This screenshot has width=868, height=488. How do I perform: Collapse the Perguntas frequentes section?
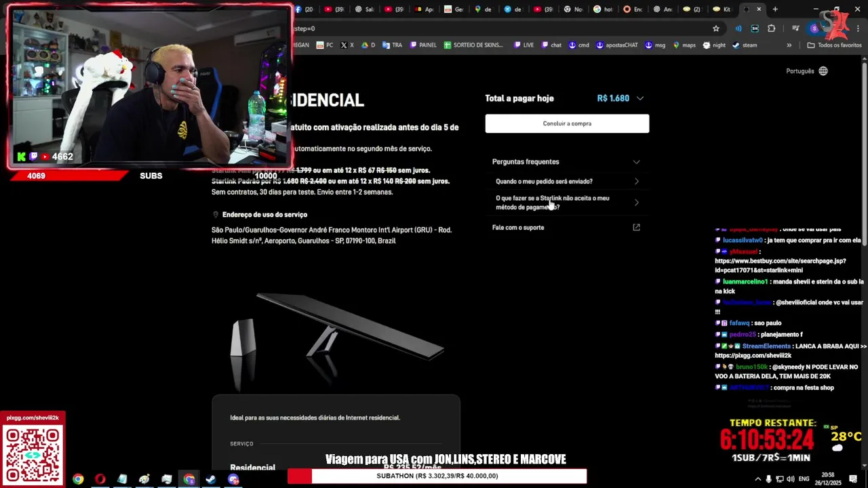[636, 162]
